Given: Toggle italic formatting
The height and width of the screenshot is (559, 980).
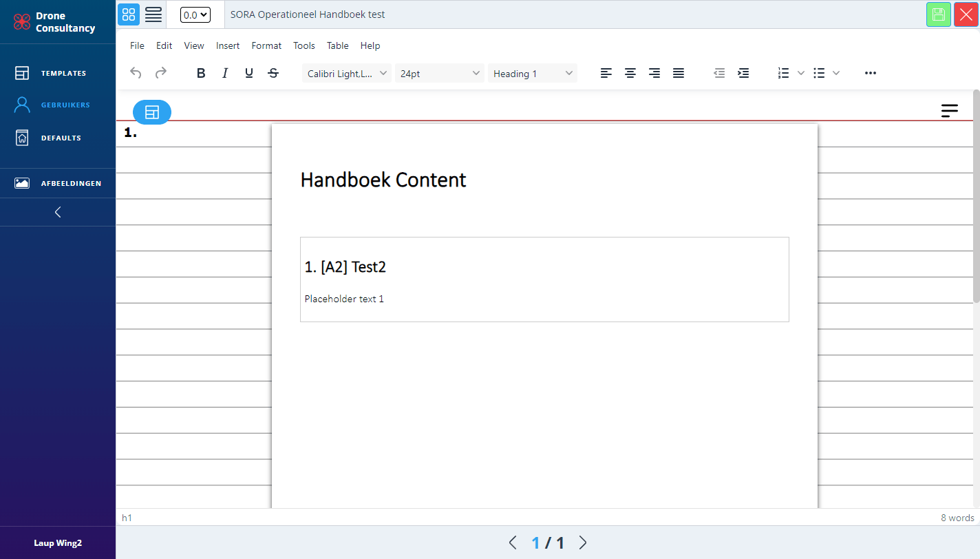Looking at the screenshot, I should [x=225, y=72].
